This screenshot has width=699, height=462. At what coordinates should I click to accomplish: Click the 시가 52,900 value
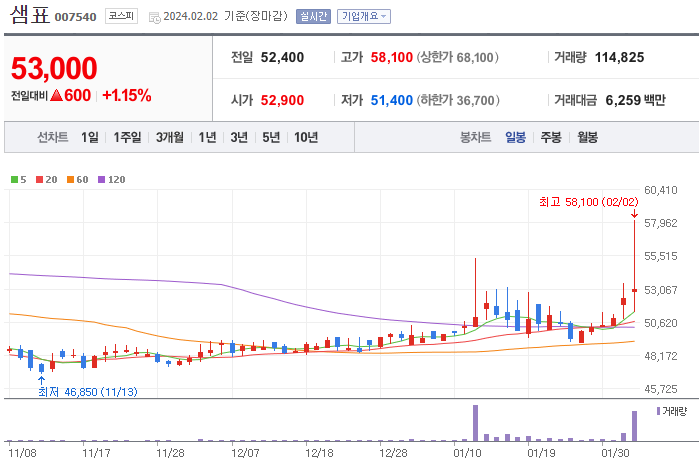pos(282,100)
